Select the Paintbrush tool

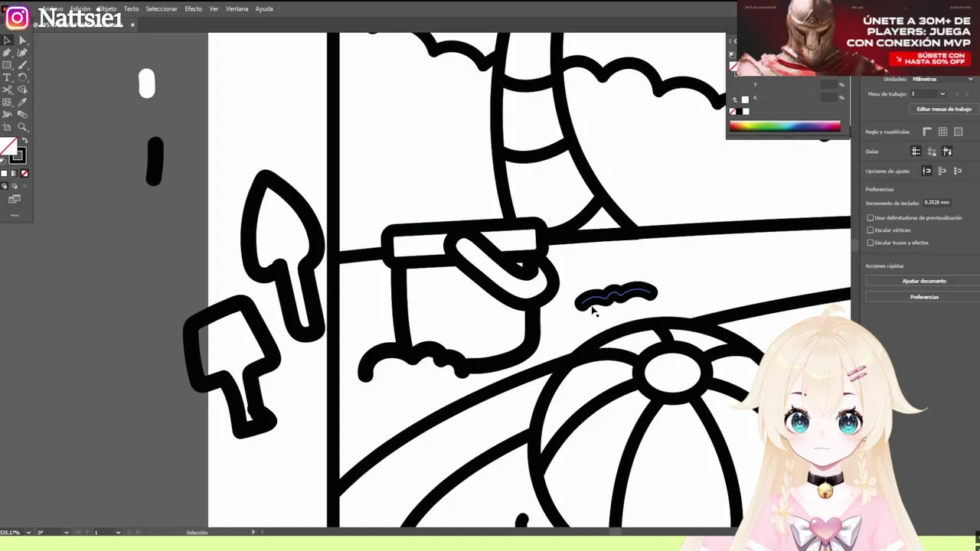pos(22,65)
